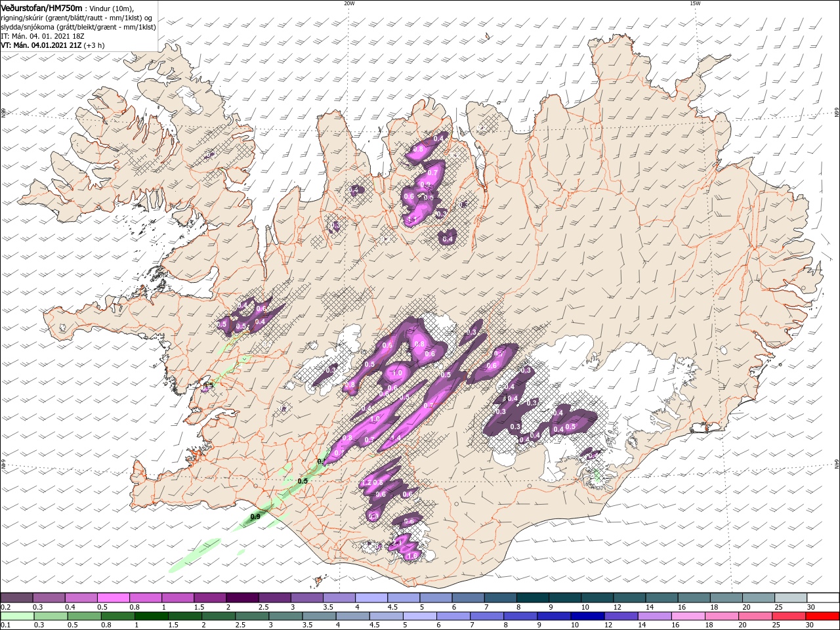Pick lower legend swatch between 3 and 3.5
This screenshot has width=840, height=630.
285,616
